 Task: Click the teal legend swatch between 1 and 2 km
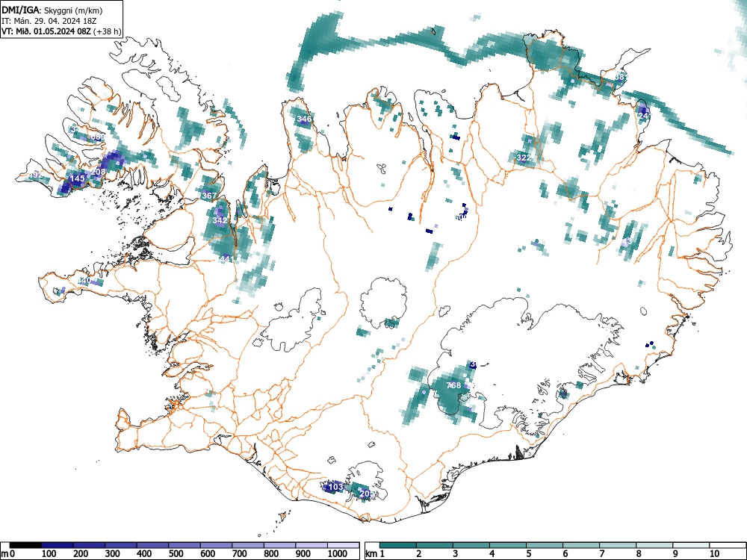tap(398, 545)
